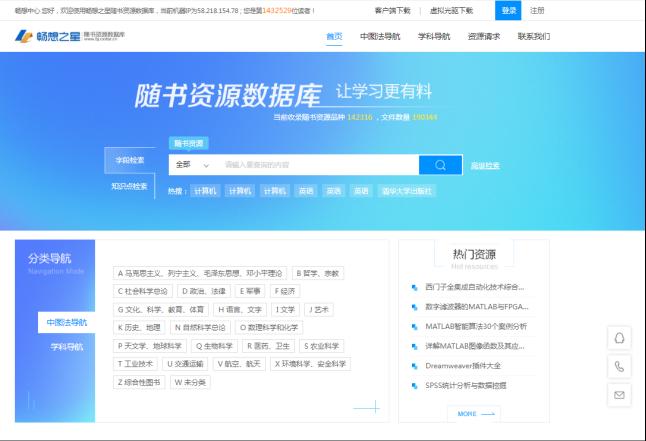Switch to 知识点检索 search mode
Screen dimensions: 646x441
(129, 186)
